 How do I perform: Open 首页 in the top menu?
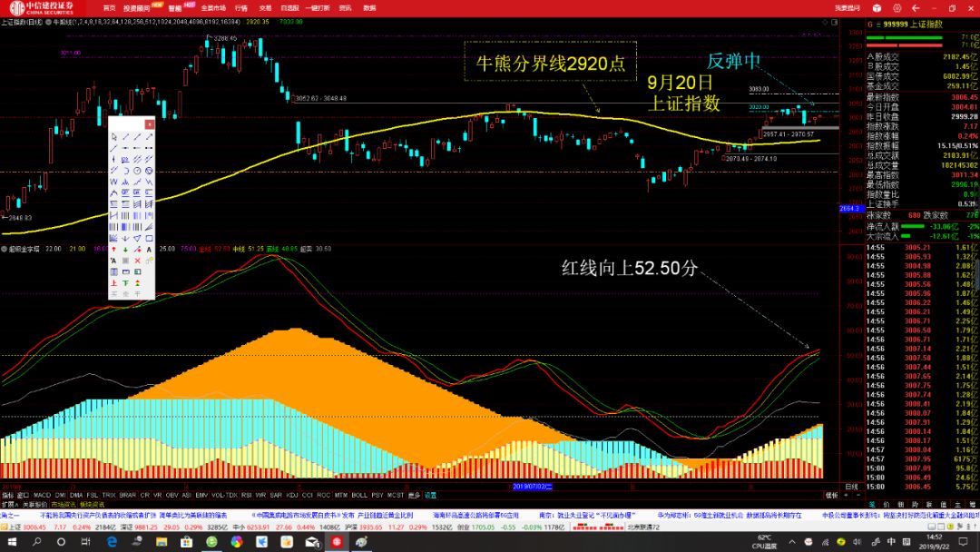[x=110, y=8]
